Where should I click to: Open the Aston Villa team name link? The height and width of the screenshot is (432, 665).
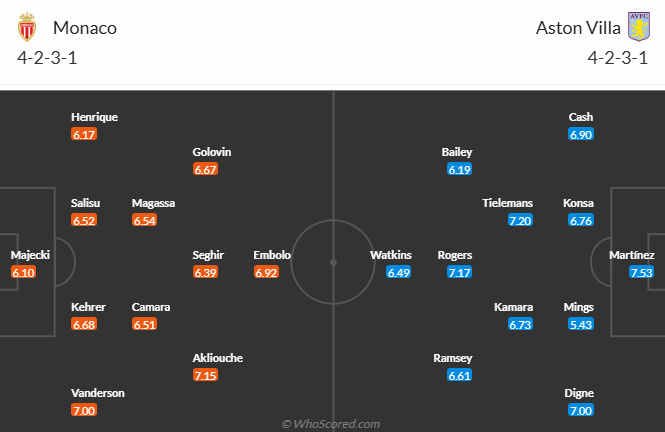click(x=578, y=28)
